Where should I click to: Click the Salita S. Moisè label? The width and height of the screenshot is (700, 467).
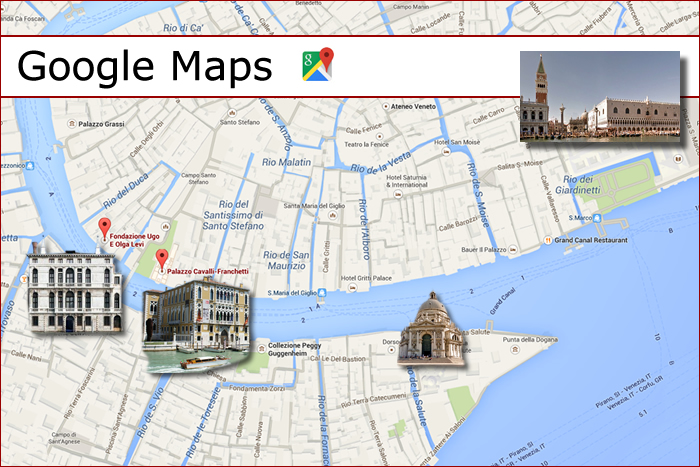point(520,165)
